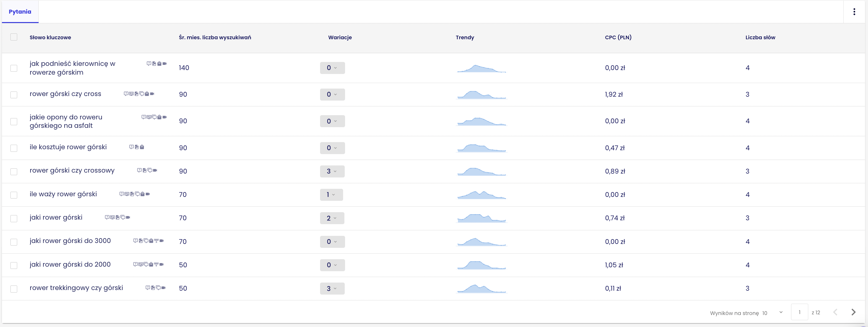Screen dimensions: 868x327
Task: Click shopping bag icon for 'jak podnieść kierownicę' row
Action: (159, 63)
